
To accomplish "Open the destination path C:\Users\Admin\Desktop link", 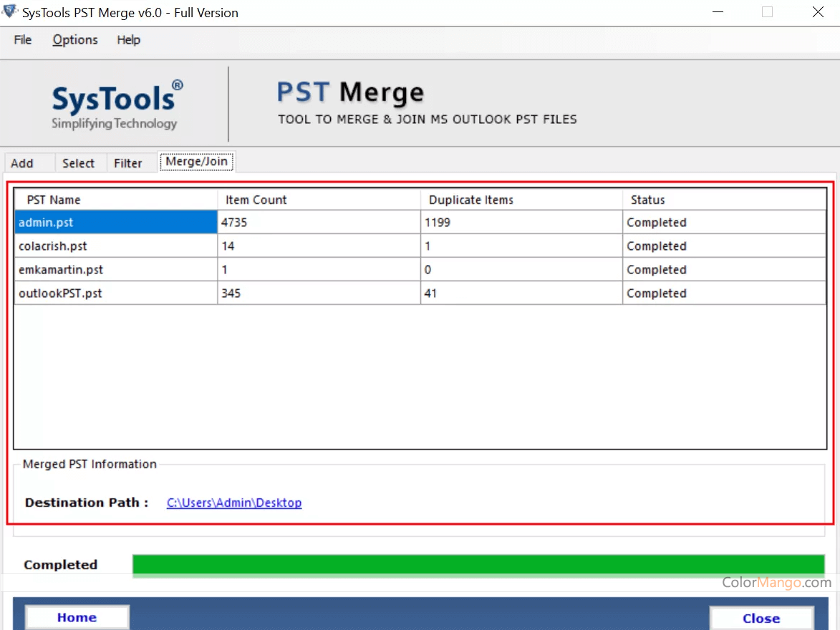I will tap(233, 503).
